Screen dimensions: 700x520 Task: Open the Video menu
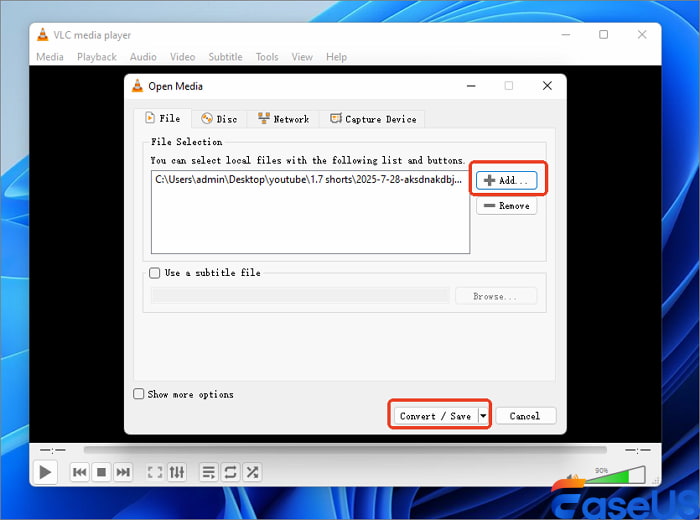[182, 57]
